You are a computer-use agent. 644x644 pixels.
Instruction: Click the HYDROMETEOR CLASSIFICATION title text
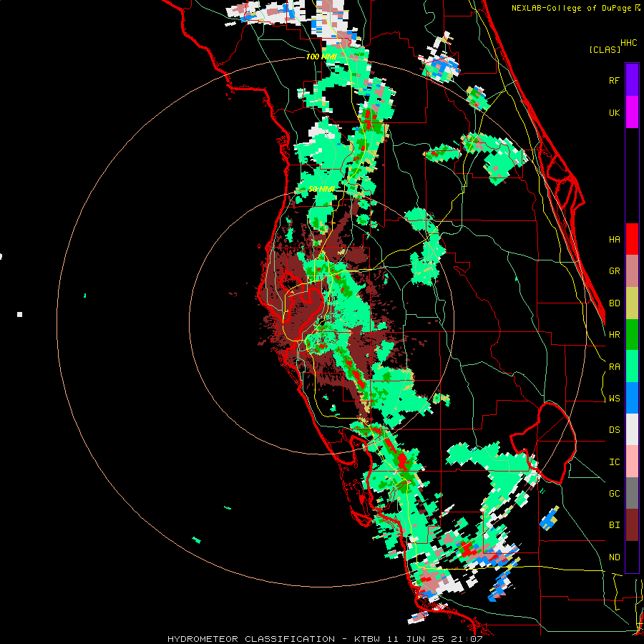(251, 639)
